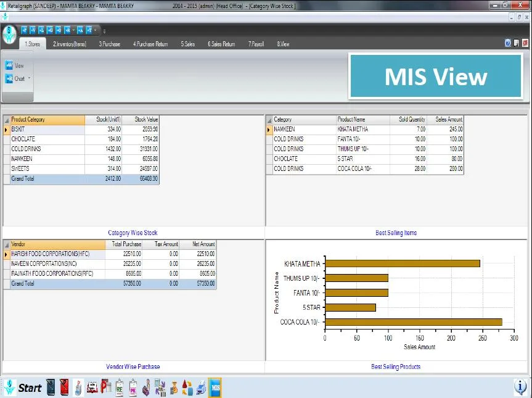
Task: Click the round Retailgraph application logo button
Action: click(x=9, y=34)
